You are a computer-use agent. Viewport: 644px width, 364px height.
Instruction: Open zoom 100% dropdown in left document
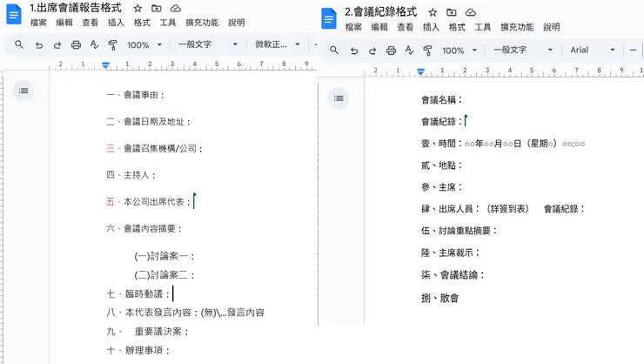point(144,44)
